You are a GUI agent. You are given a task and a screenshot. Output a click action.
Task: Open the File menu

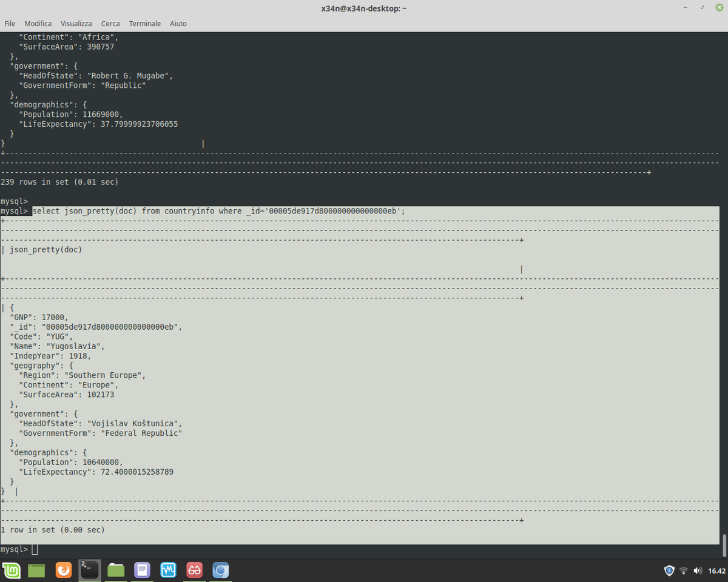tap(10, 24)
